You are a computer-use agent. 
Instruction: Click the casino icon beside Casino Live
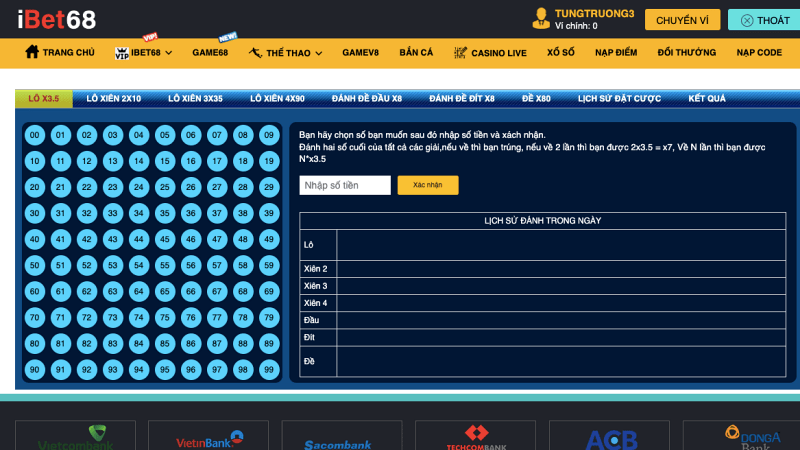point(460,52)
